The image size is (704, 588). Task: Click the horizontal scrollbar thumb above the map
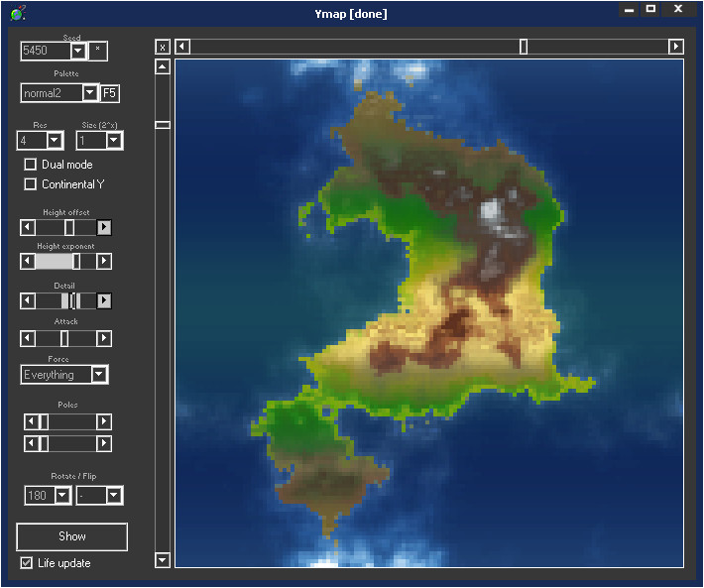[524, 47]
